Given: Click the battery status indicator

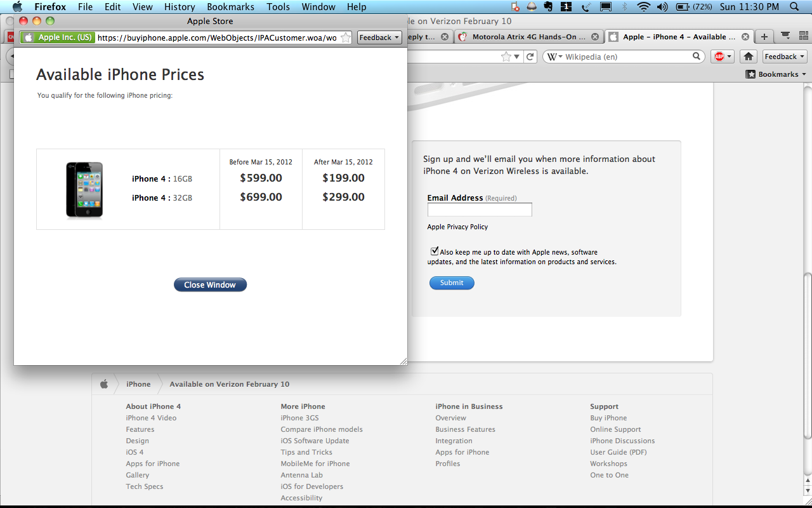Looking at the screenshot, I should 694,7.
